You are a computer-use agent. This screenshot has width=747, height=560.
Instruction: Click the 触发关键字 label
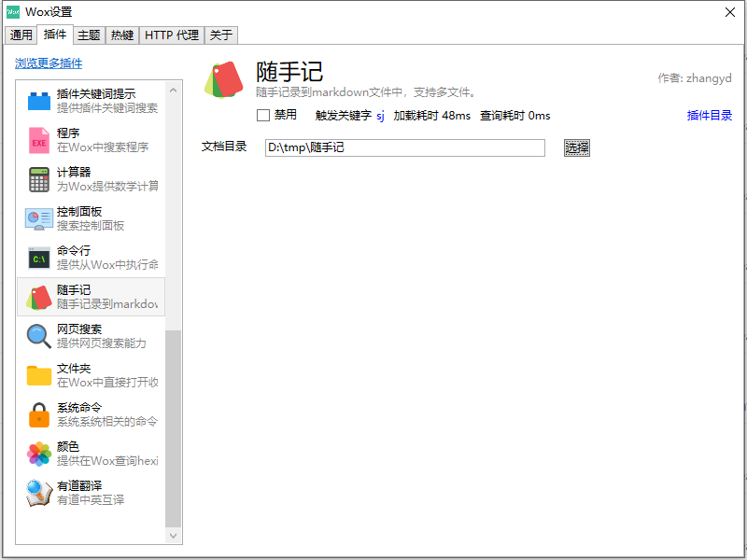[344, 116]
